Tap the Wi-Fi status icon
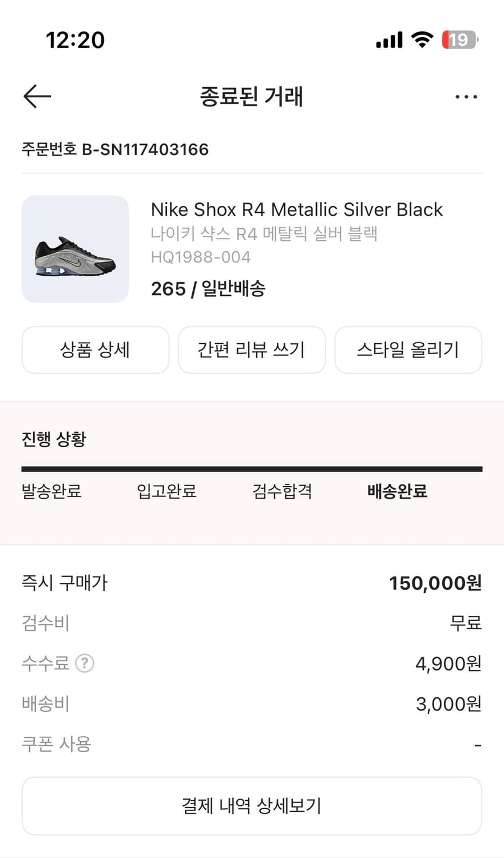Image resolution: width=504 pixels, height=858 pixels. coord(422,39)
